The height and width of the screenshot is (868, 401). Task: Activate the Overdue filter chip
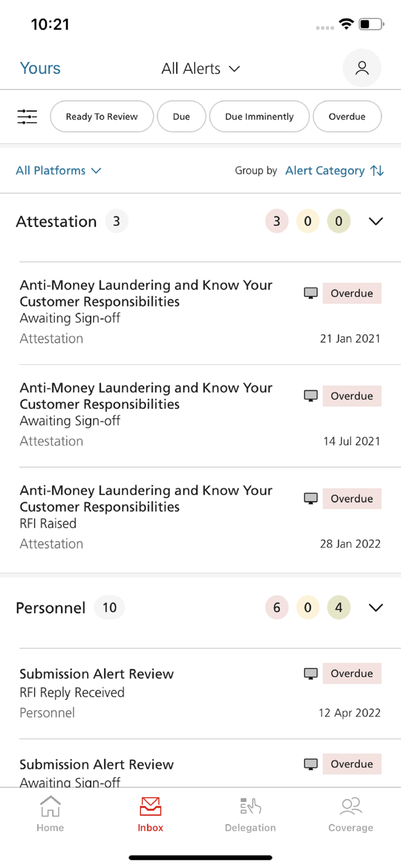pos(347,116)
